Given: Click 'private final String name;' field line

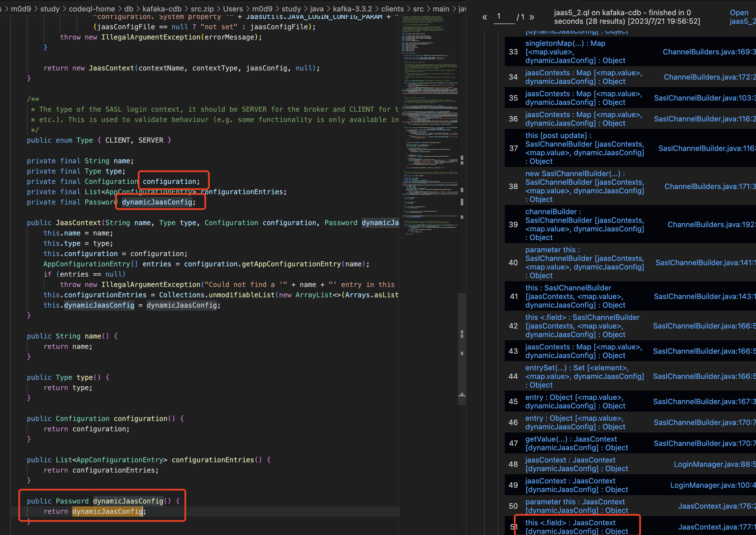Looking at the screenshot, I should pos(80,161).
